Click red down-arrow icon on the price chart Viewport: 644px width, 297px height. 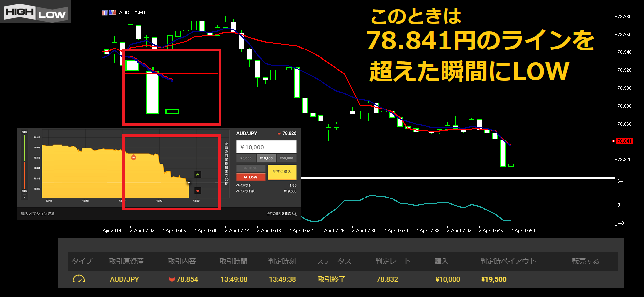[x=198, y=190]
